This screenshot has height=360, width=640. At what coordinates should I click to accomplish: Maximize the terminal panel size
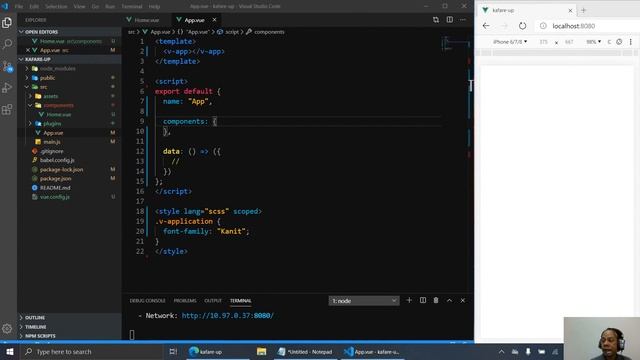(449, 300)
